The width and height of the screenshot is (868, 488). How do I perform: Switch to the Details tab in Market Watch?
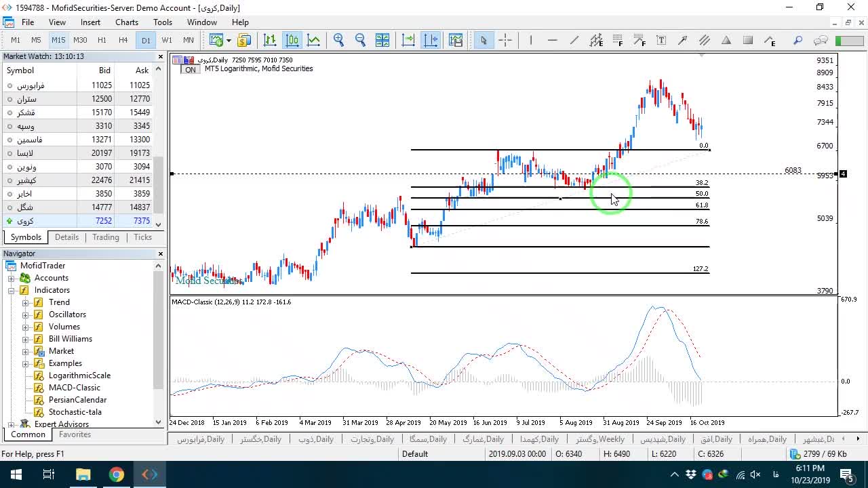tap(66, 237)
